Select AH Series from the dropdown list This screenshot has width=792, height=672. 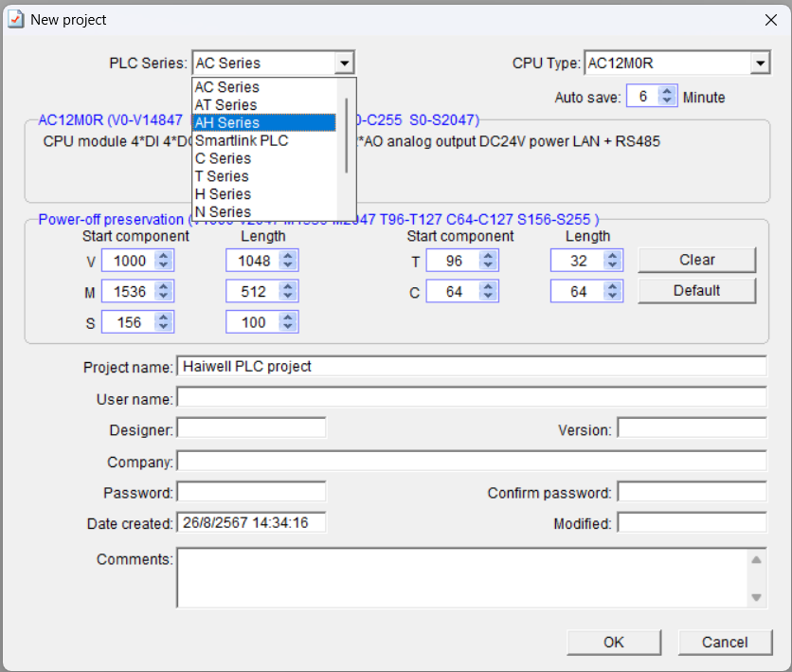coord(263,122)
